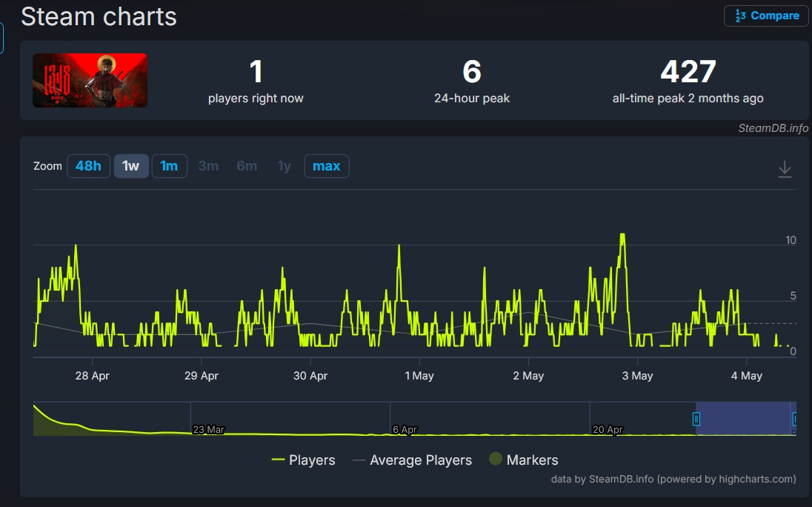
Task: Click the data by SteamDB.info attribution
Action: pos(673,479)
